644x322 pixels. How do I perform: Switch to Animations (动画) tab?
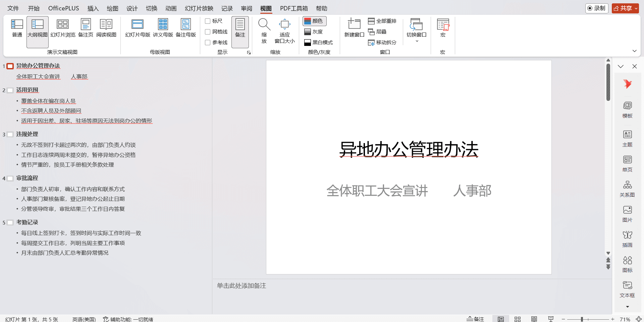pyautogui.click(x=171, y=8)
